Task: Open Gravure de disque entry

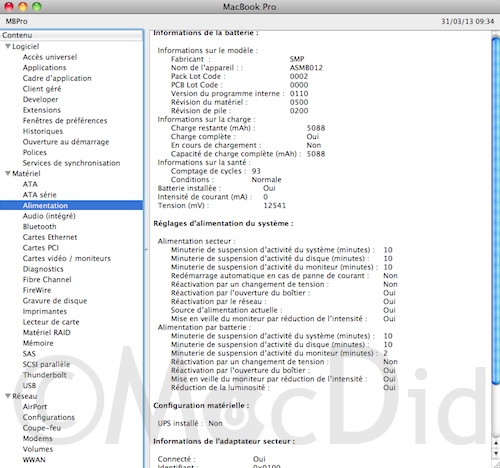Action: click(55, 301)
